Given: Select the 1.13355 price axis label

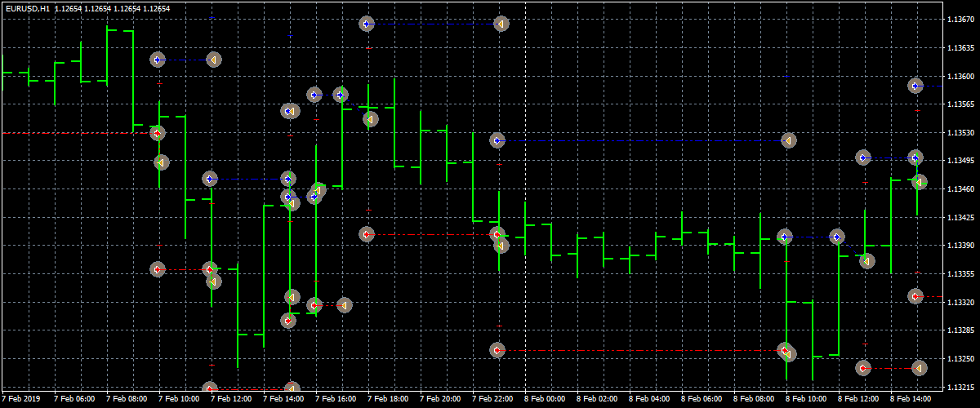Looking at the screenshot, I should (x=961, y=274).
